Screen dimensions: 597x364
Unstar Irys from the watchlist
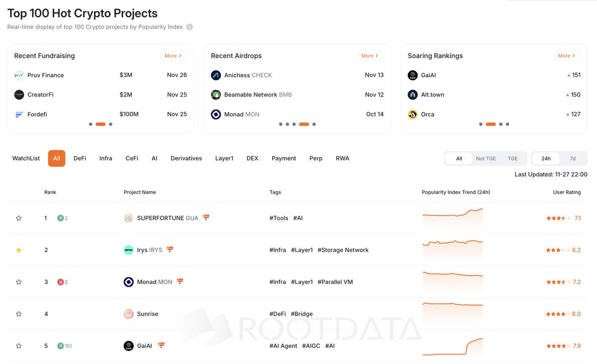18,250
